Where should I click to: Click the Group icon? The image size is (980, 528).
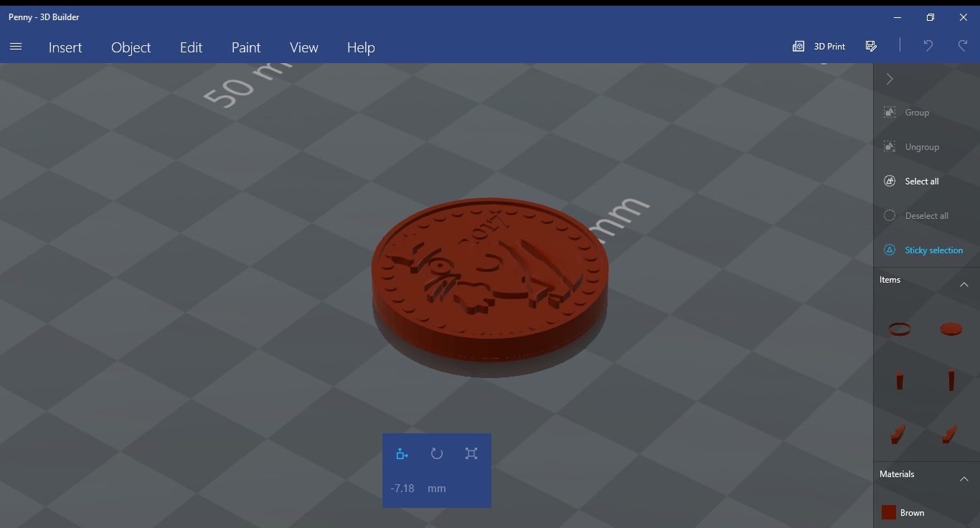(890, 113)
